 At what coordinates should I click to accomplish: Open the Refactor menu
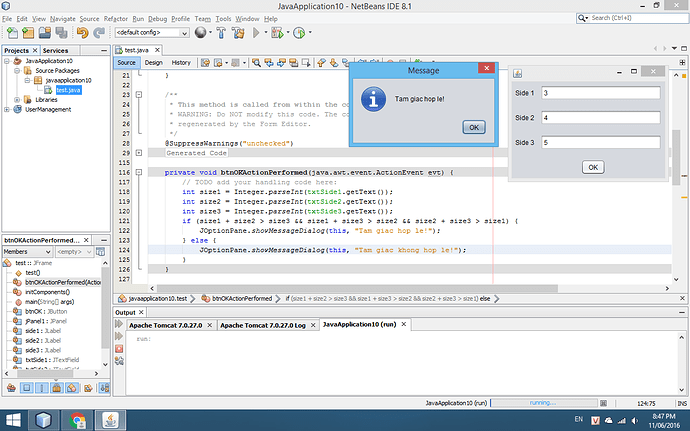click(x=117, y=19)
